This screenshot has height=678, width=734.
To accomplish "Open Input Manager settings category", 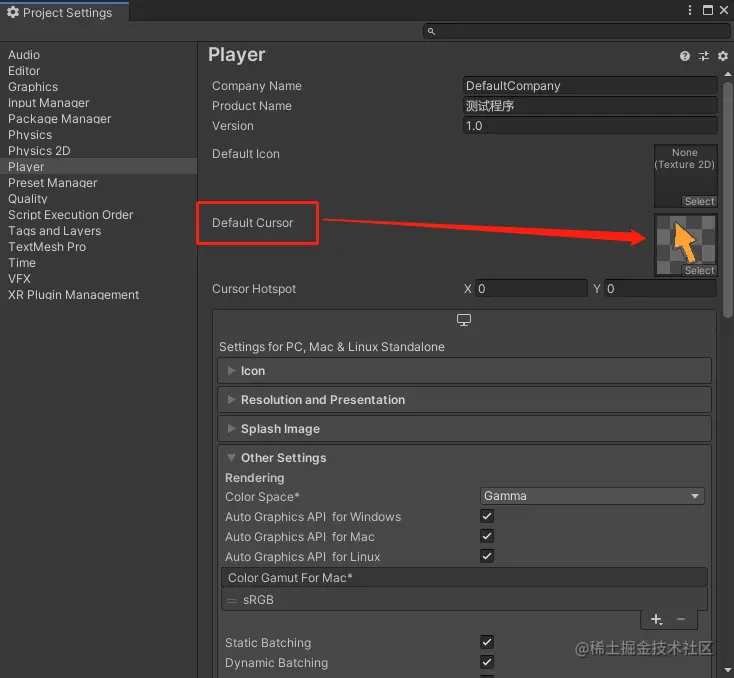I will click(98, 103).
